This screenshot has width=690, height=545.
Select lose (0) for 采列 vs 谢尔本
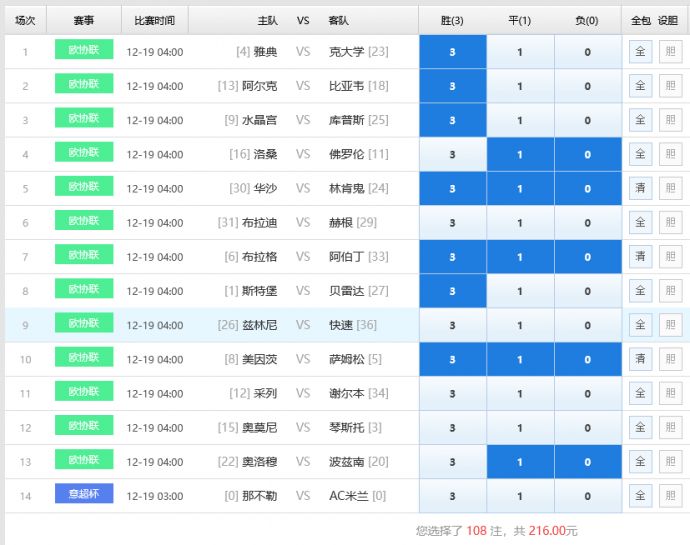pyautogui.click(x=587, y=393)
